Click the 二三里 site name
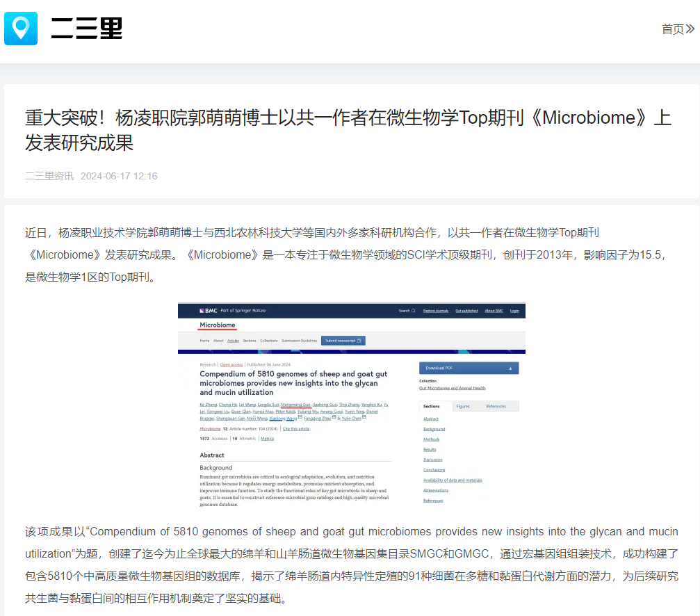Screen dimensions: 700x616 [87, 29]
